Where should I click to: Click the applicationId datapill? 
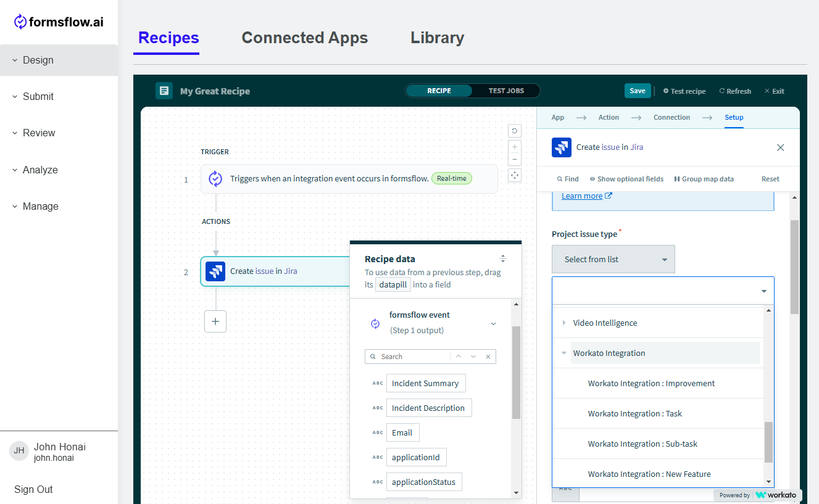(x=417, y=457)
